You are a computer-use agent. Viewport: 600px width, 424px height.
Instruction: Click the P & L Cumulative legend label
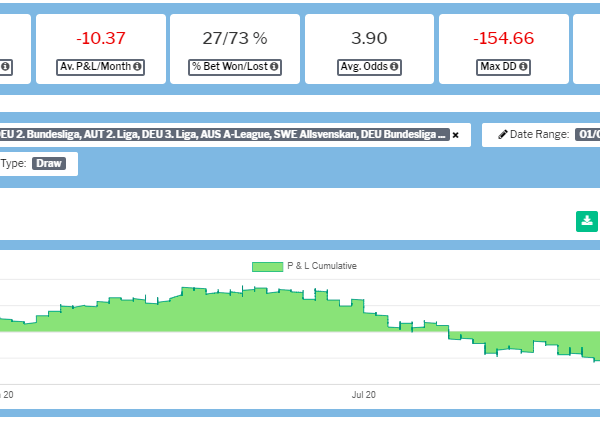(322, 266)
